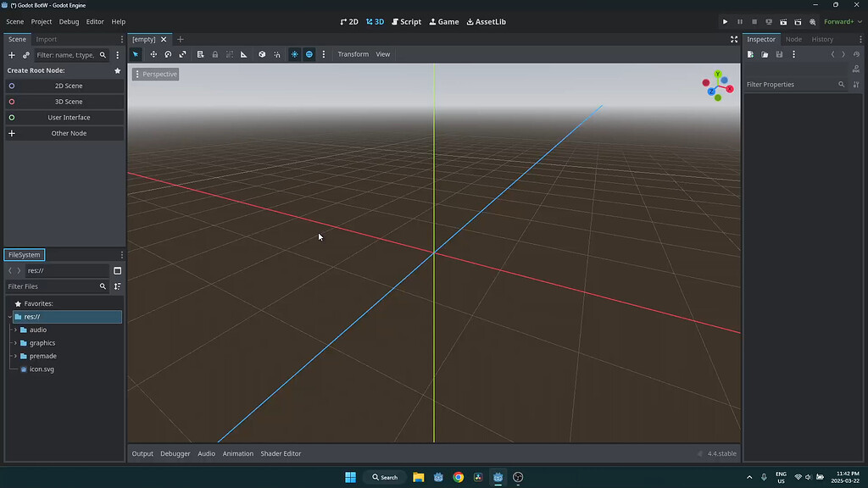The width and height of the screenshot is (868, 488).
Task: Open sun and environment settings dots menu
Action: pyautogui.click(x=324, y=54)
